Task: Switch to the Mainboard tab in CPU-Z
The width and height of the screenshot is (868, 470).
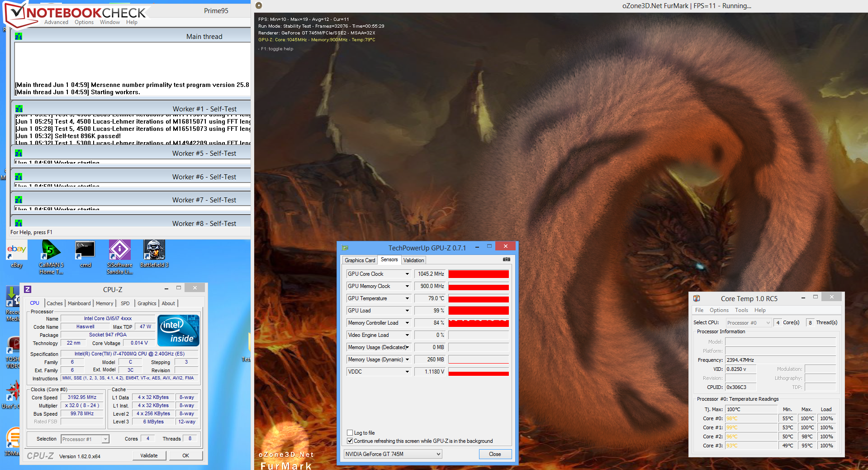Action: 79,303
